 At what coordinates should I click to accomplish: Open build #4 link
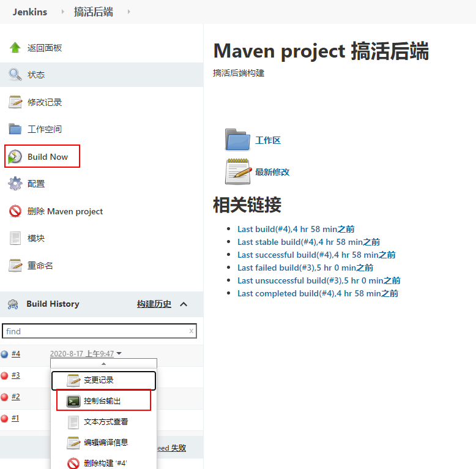(x=16, y=354)
